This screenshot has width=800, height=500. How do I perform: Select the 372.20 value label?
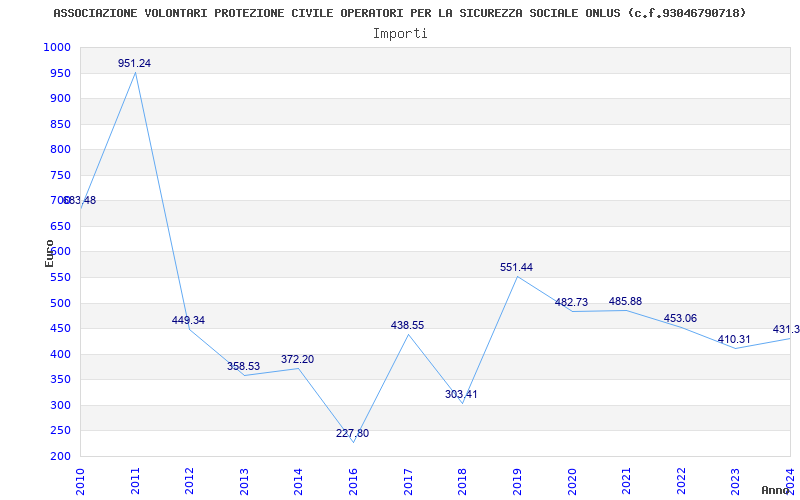click(x=297, y=359)
